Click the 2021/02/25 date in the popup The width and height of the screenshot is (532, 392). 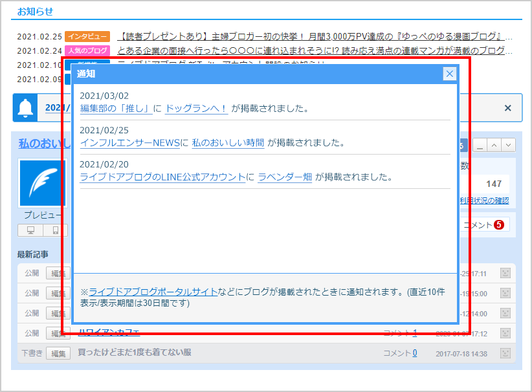point(104,130)
